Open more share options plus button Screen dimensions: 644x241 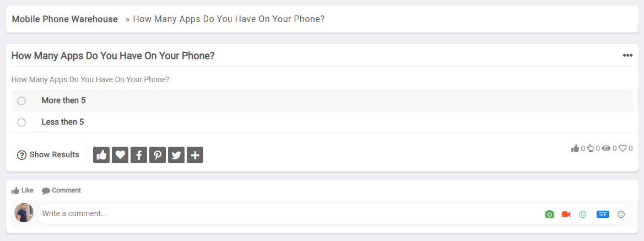(195, 155)
